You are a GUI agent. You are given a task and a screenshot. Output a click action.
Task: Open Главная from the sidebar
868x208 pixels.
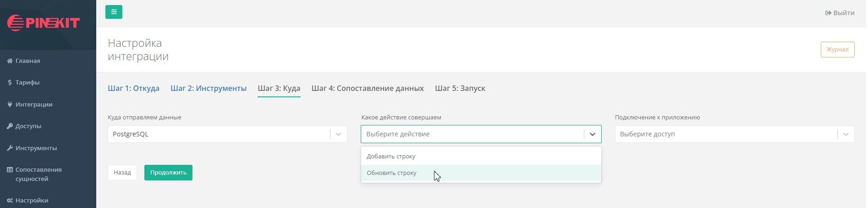tap(27, 61)
